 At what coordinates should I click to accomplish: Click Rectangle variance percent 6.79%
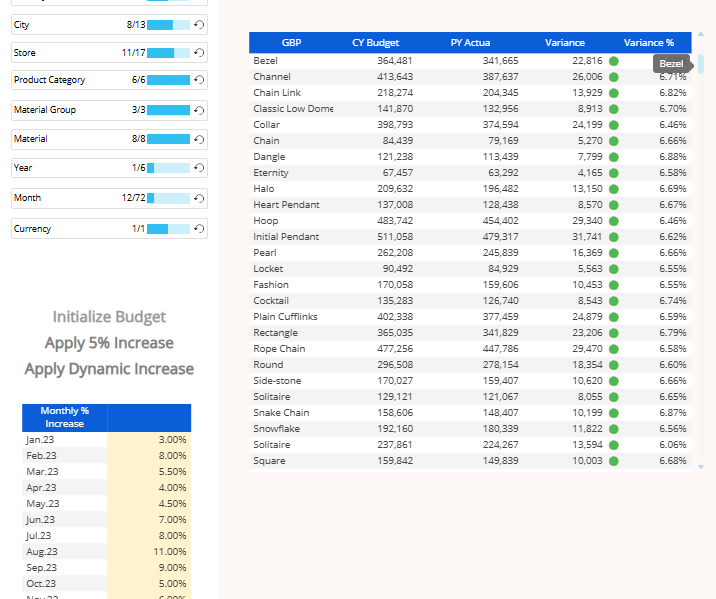pyautogui.click(x=672, y=333)
